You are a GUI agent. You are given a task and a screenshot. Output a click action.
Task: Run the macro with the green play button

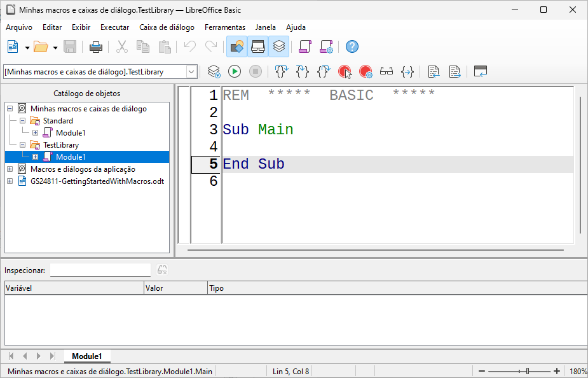point(235,71)
